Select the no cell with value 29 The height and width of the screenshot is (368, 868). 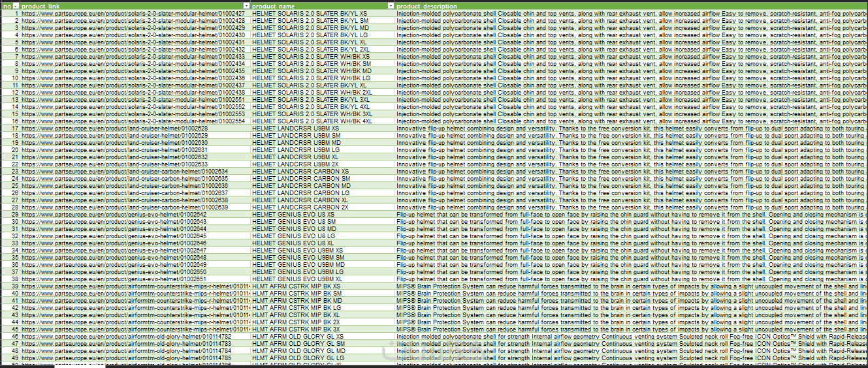pos(10,214)
